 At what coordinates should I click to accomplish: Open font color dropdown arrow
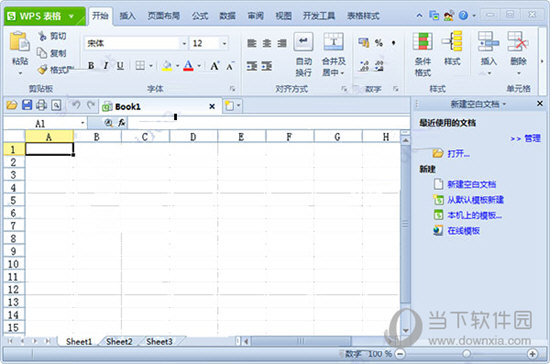[x=199, y=66]
